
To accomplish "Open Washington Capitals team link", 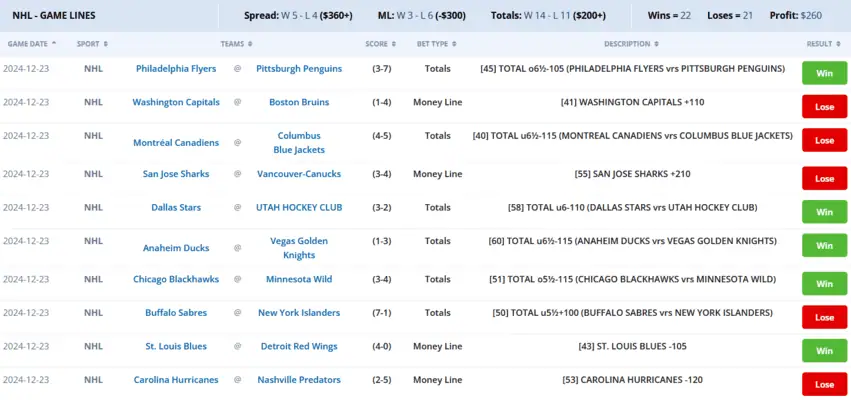I will pos(176,103).
